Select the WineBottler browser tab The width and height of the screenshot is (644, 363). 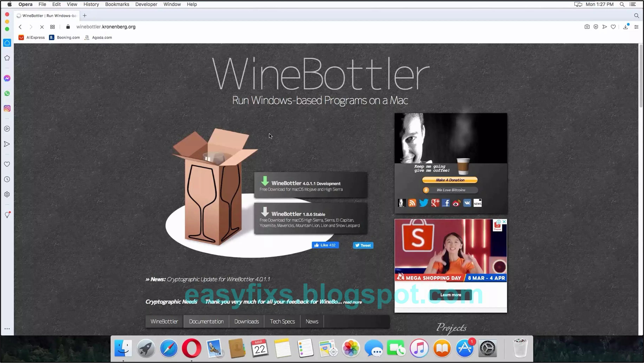[47, 15]
